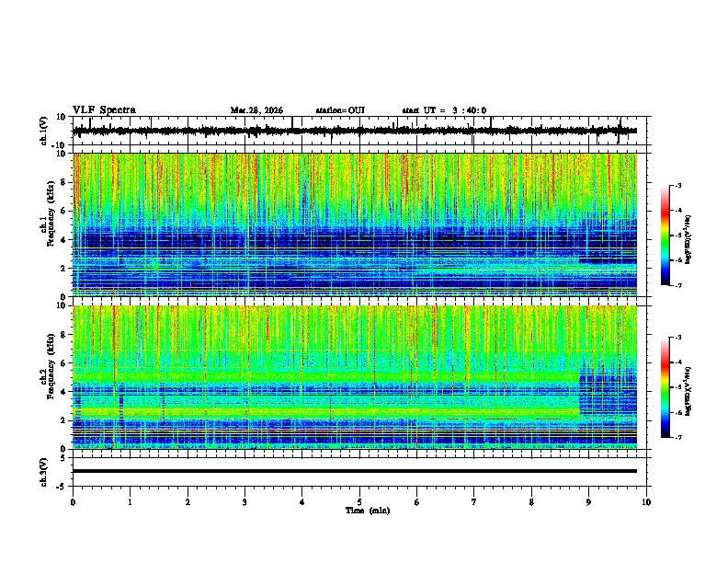Click the ch.1 waveform voltage trace panel
The height and width of the screenshot is (563, 728).
[361, 131]
